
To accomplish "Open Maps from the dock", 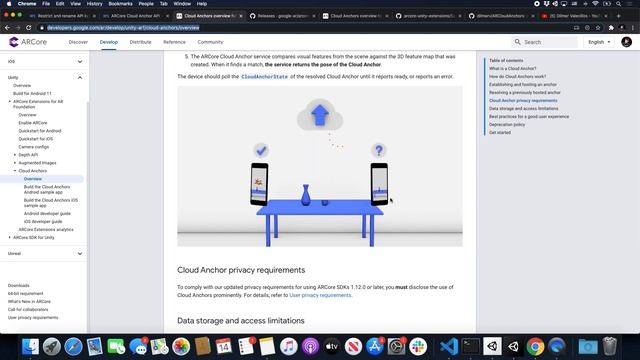I will click(159, 347).
